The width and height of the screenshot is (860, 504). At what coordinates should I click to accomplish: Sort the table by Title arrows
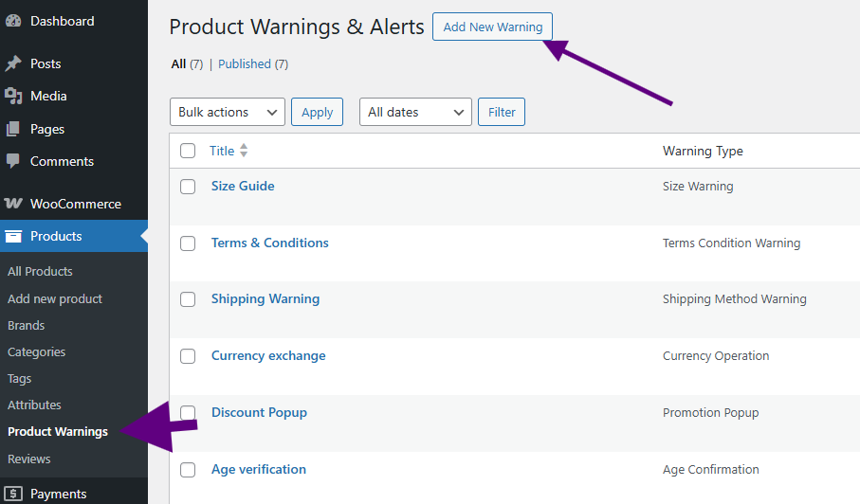click(244, 151)
